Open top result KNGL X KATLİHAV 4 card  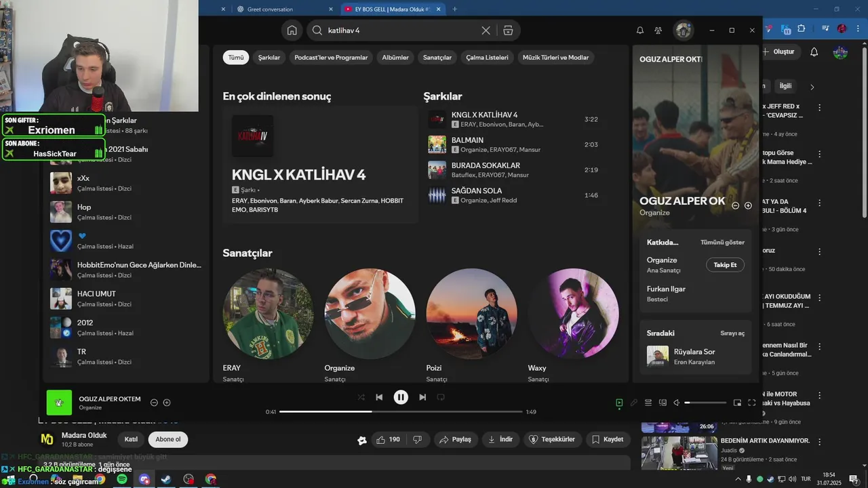pyautogui.click(x=320, y=165)
